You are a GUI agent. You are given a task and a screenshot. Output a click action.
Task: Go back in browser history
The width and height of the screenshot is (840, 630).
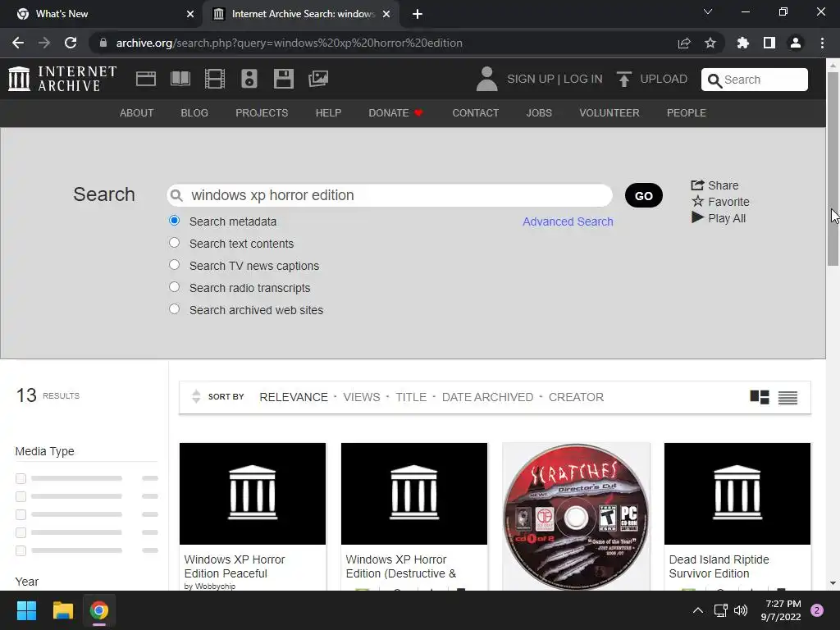click(18, 43)
